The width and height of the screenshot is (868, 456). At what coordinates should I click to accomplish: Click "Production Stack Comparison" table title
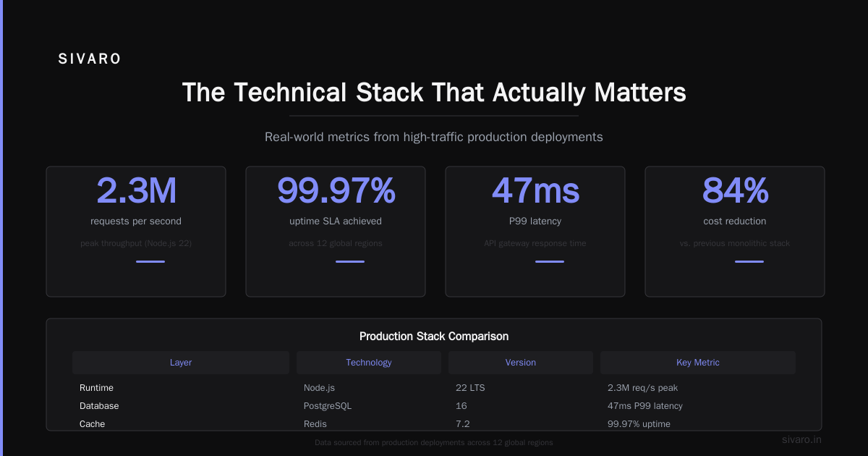tap(434, 337)
